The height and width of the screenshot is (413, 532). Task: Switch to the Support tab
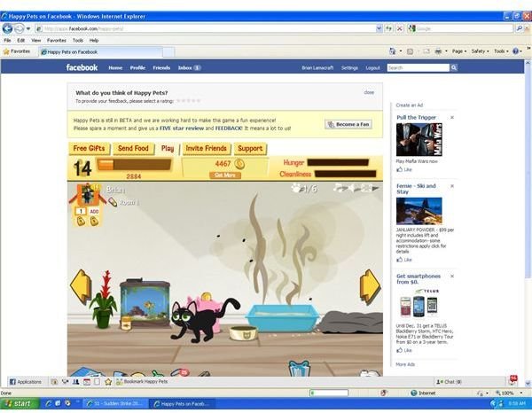pyautogui.click(x=250, y=149)
